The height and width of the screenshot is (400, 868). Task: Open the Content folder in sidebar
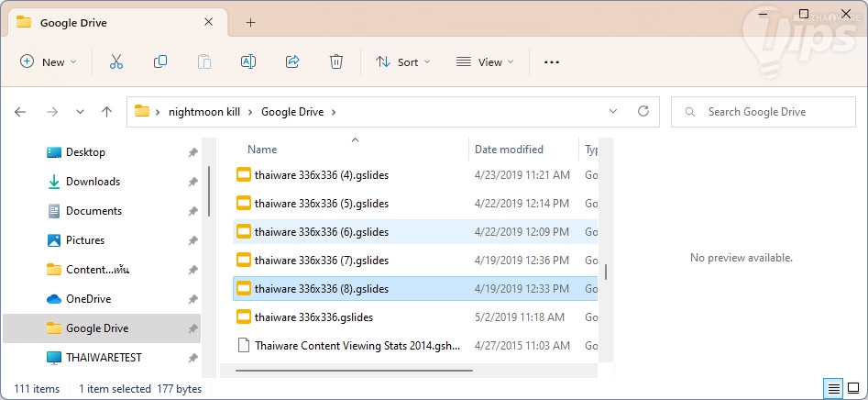tap(97, 269)
